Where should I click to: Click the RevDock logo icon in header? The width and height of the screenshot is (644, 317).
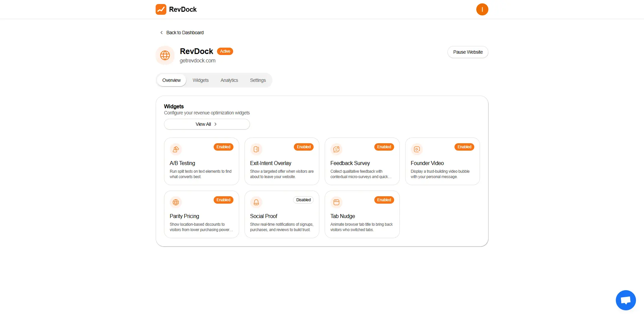[161, 9]
